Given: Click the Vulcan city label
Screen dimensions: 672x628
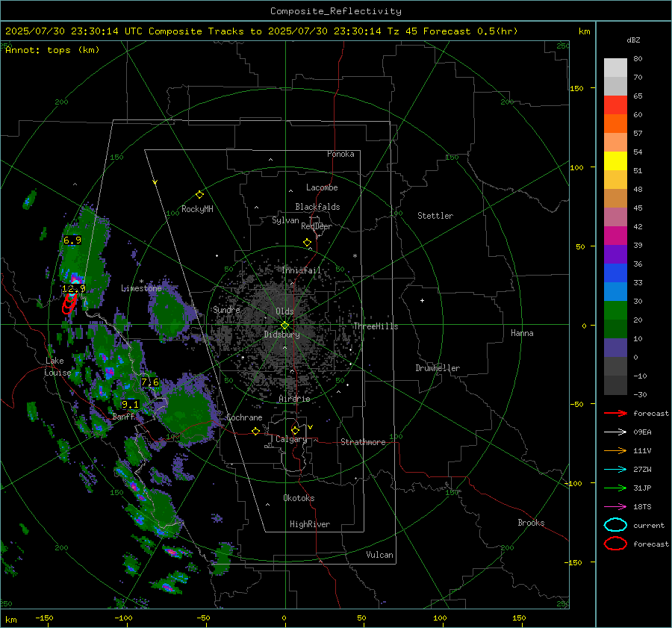Looking at the screenshot, I should [x=380, y=555].
